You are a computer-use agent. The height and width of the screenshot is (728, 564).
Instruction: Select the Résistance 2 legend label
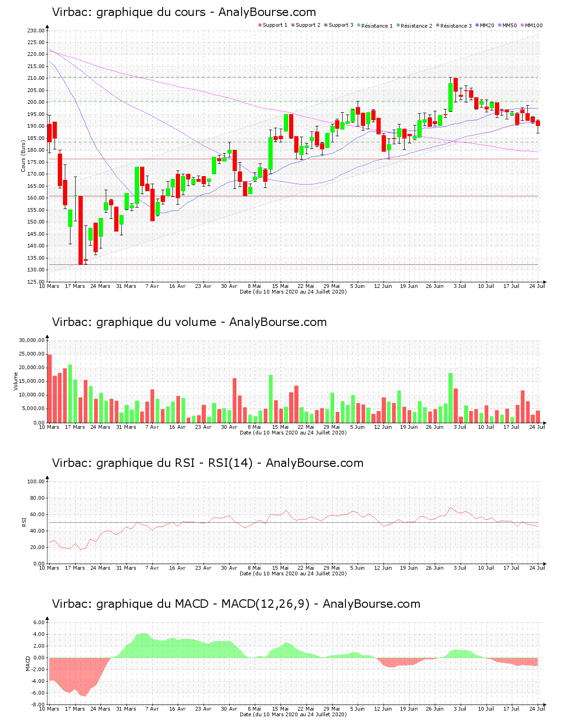(x=416, y=25)
